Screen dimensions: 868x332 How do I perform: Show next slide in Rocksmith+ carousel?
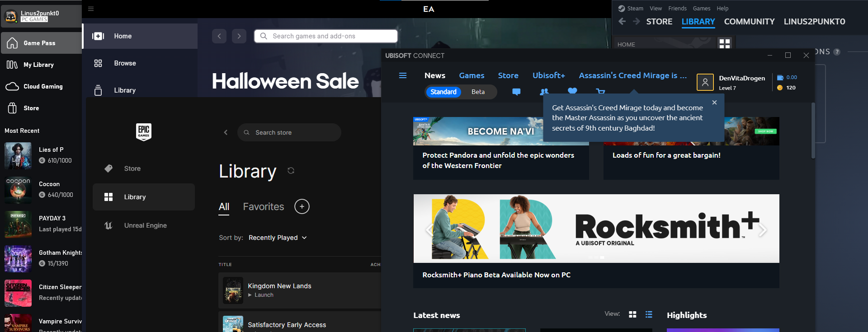pyautogui.click(x=763, y=230)
